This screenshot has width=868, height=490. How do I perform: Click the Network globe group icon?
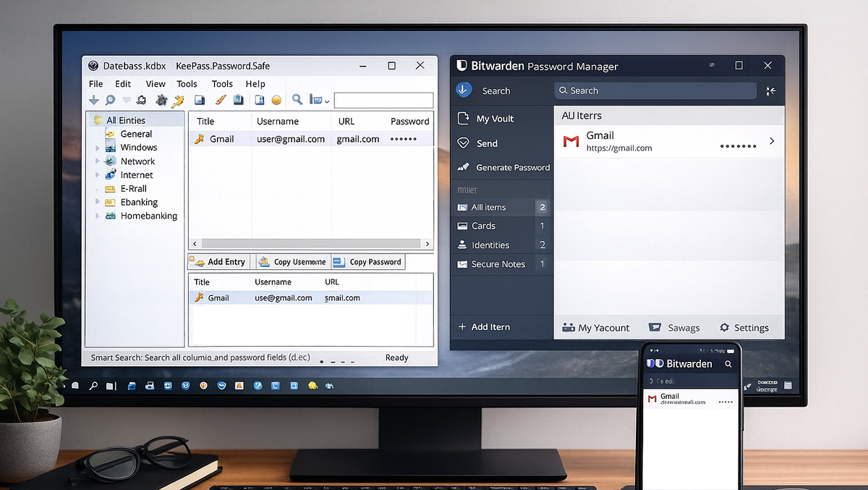[110, 161]
